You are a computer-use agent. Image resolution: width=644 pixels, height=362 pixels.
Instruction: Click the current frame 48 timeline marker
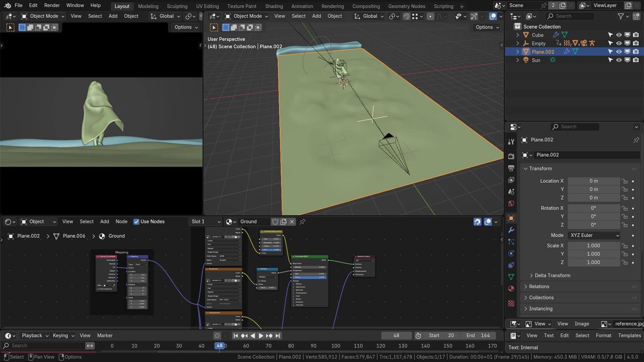coord(219,346)
